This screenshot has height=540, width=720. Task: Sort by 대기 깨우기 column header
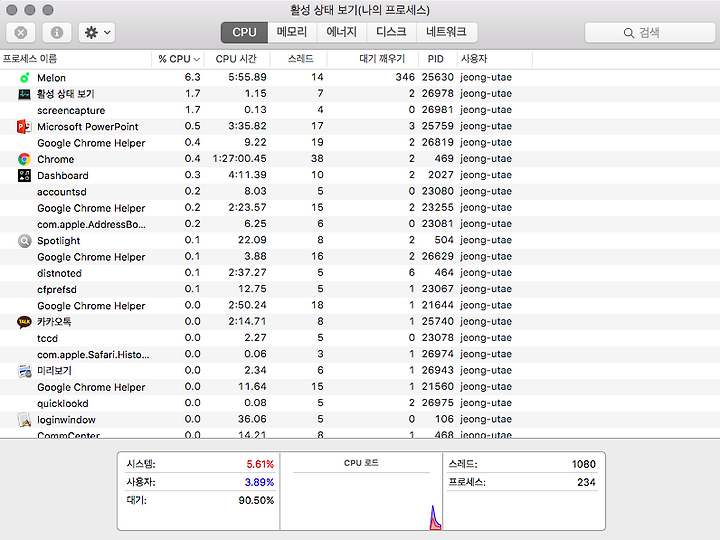pyautogui.click(x=373, y=59)
